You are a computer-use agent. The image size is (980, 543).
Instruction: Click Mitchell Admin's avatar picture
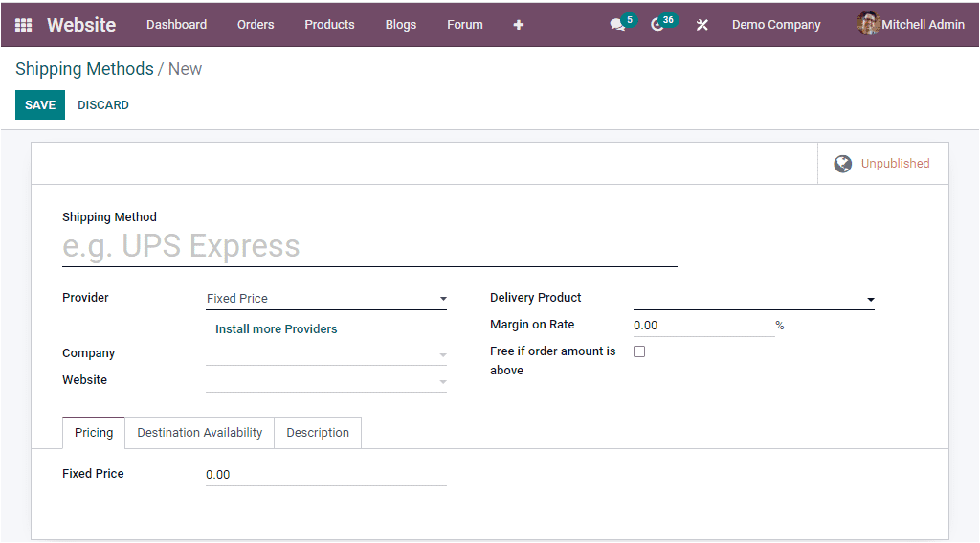[868, 24]
